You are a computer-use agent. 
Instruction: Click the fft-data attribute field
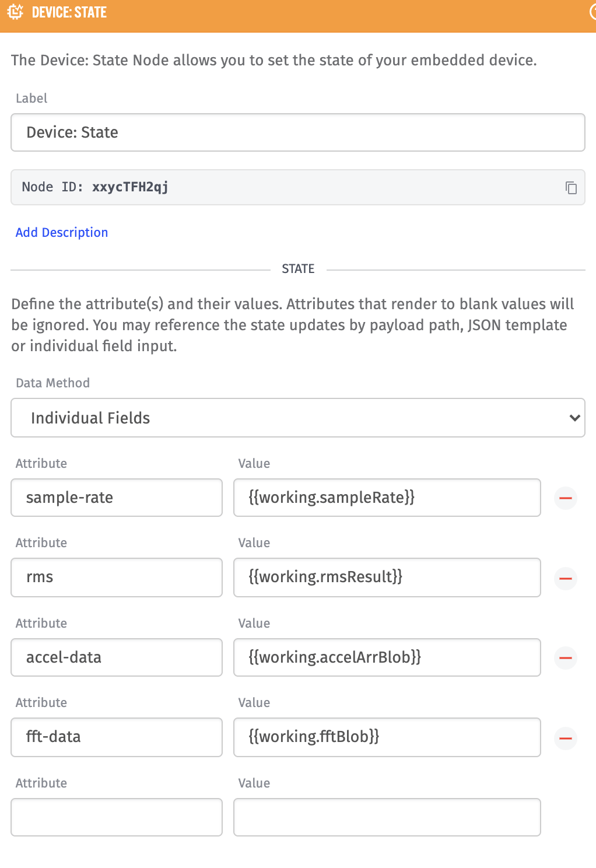click(x=117, y=737)
